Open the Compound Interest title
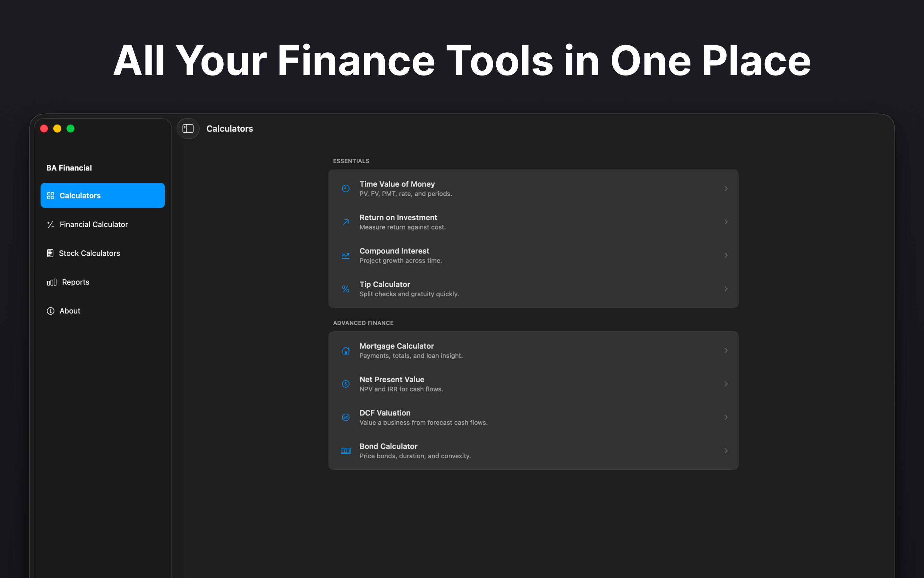The height and width of the screenshot is (578, 924). [394, 251]
